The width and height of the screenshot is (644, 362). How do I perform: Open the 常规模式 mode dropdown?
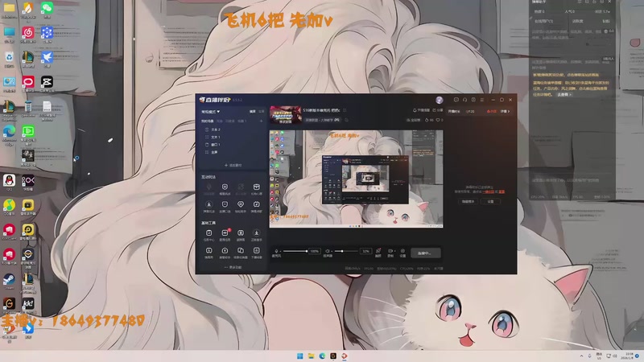210,112
